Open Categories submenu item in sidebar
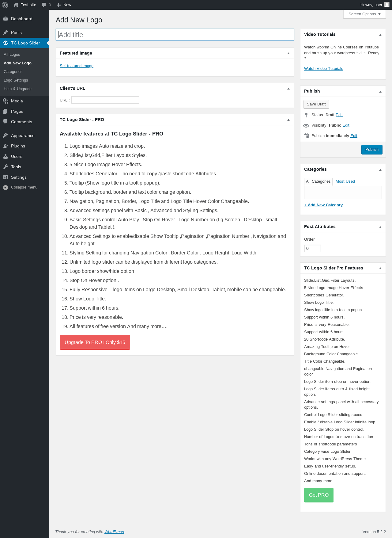 coord(13,72)
